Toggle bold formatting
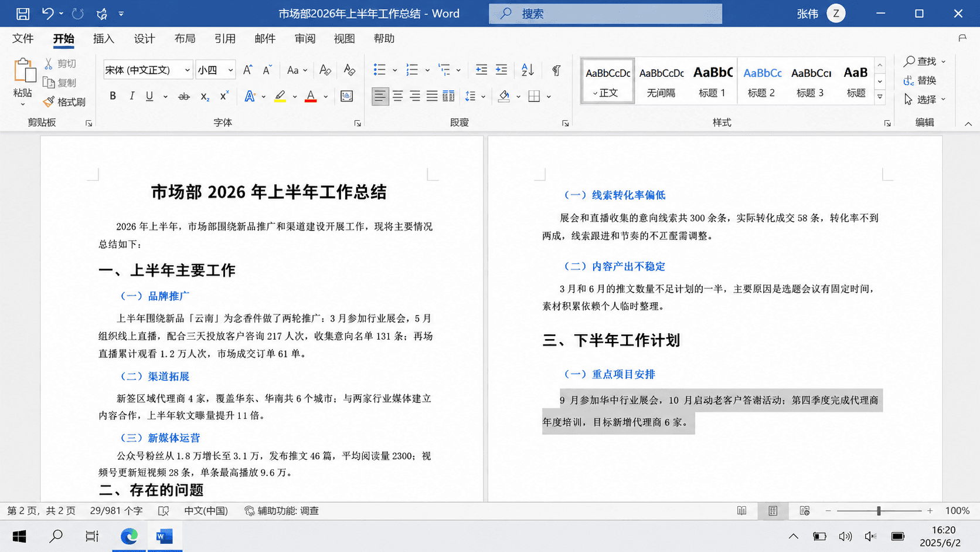The width and height of the screenshot is (980, 552). click(x=113, y=96)
